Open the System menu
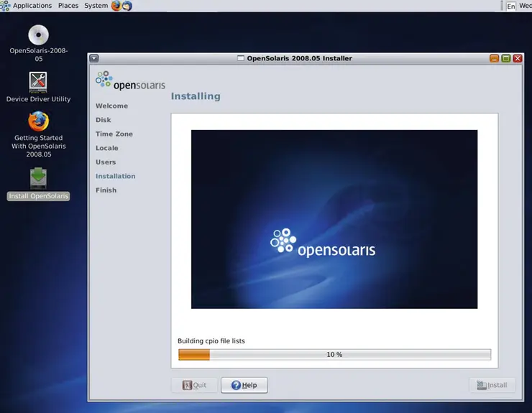This screenshot has height=413, width=532. [x=96, y=6]
